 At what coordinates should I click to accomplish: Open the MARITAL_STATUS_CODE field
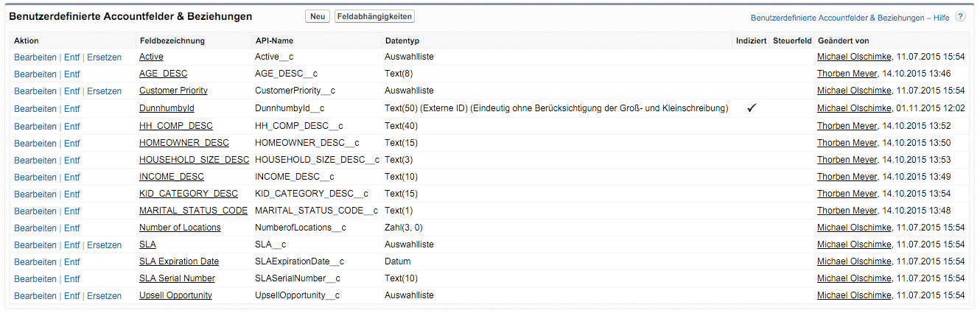(193, 211)
